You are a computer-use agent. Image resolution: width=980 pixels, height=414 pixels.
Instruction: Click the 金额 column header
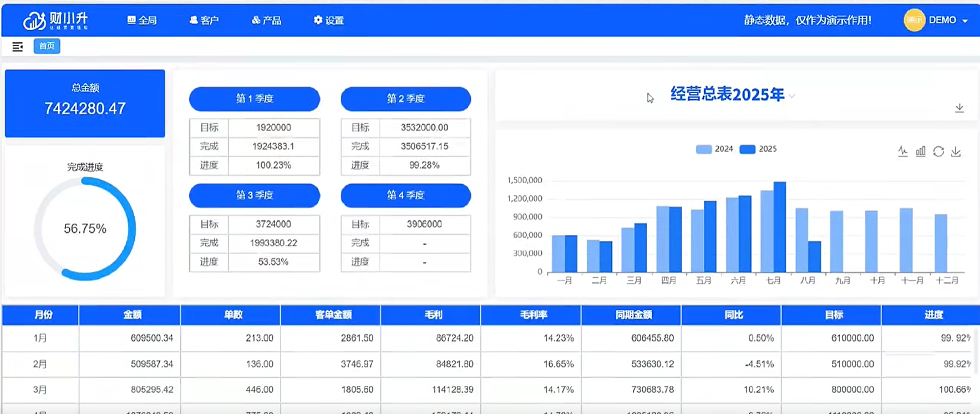[x=130, y=315]
